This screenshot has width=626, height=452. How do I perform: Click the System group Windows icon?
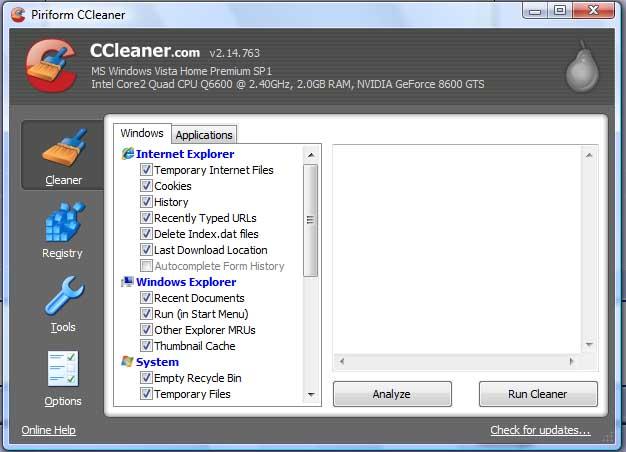point(128,362)
